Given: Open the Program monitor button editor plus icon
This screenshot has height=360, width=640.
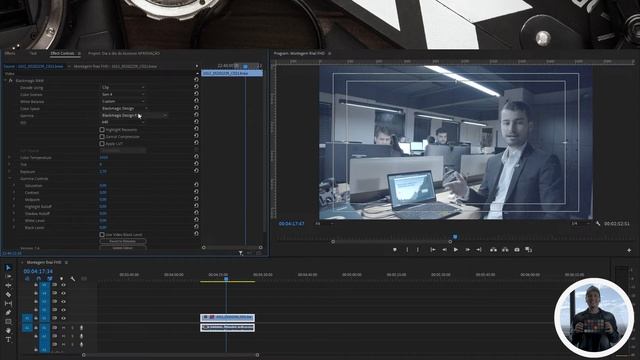Looking at the screenshot, I should pyautogui.click(x=629, y=250).
